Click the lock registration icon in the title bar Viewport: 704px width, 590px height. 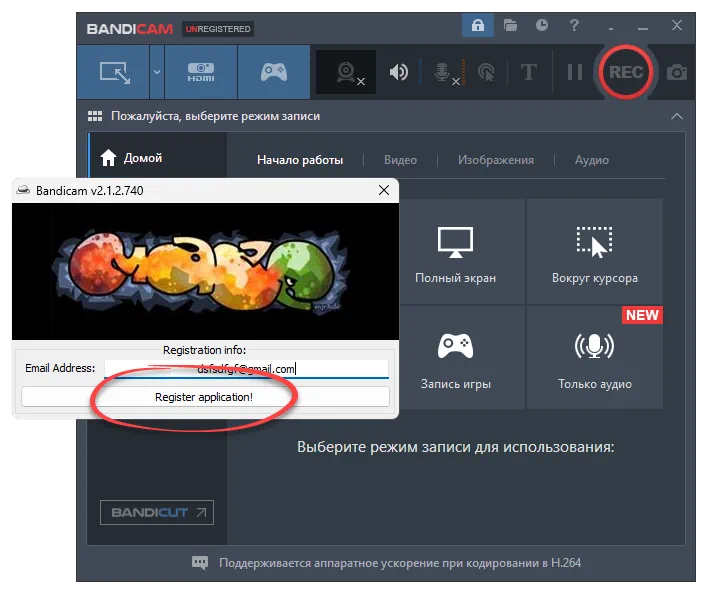tap(478, 25)
